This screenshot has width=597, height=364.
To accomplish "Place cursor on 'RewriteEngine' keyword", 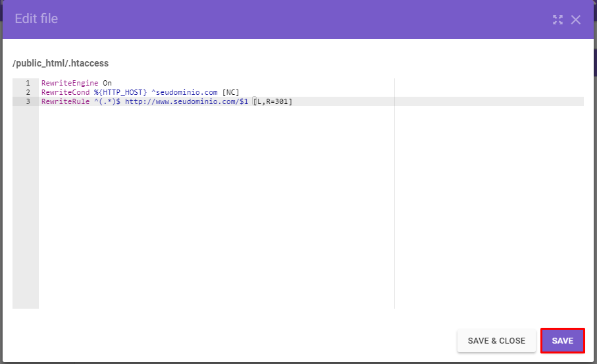I will click(70, 83).
